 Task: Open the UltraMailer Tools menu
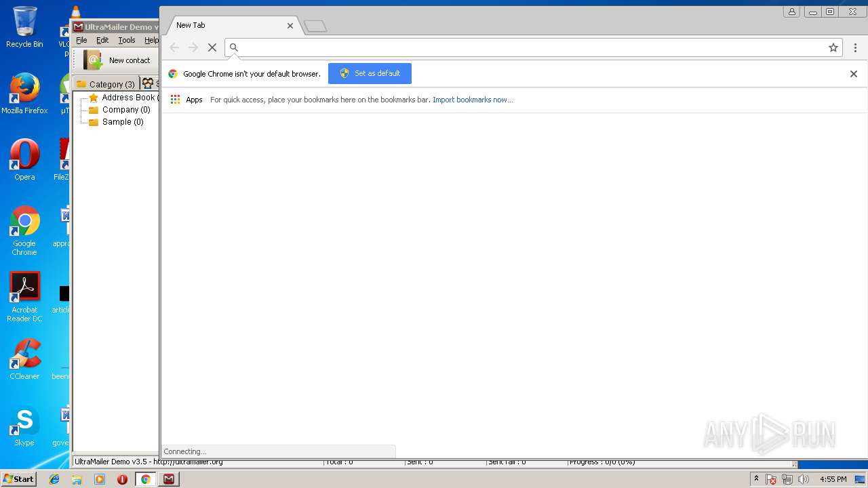coord(127,40)
